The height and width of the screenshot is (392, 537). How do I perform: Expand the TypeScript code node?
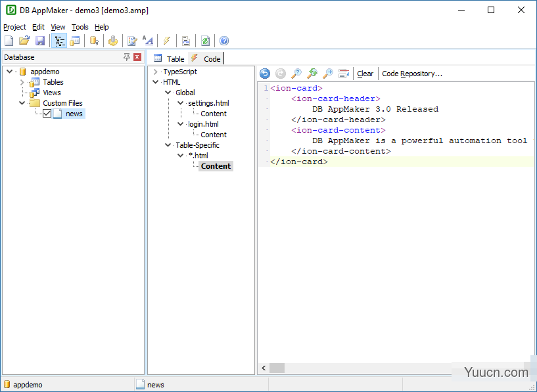tap(156, 72)
